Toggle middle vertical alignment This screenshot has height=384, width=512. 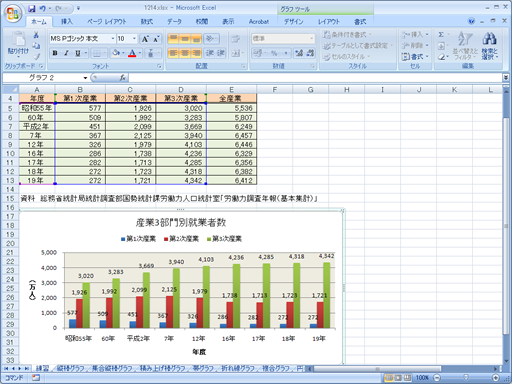point(185,39)
